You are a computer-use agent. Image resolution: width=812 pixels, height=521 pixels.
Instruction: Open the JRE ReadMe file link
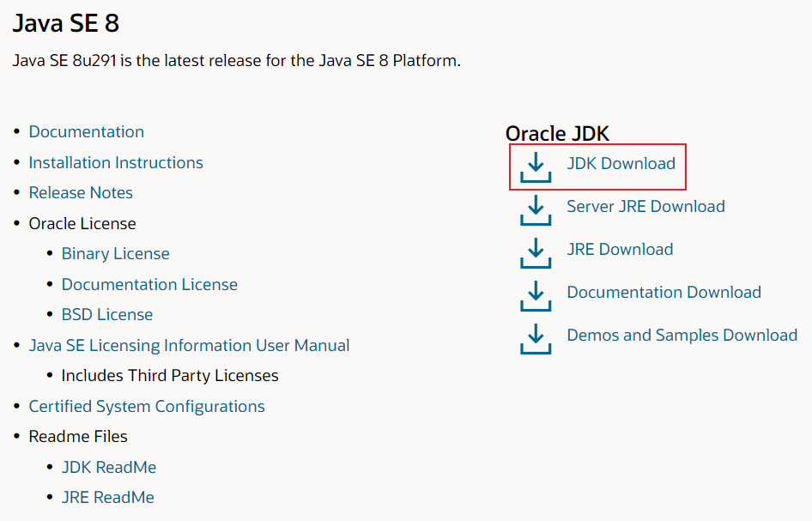pyautogui.click(x=108, y=497)
